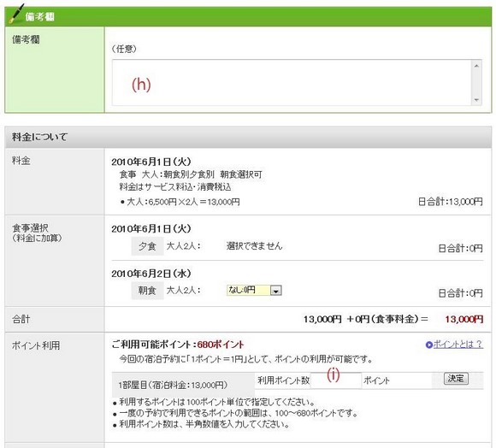This screenshot has width=496, height=448.
Task: Click the remarks textarea scrollbar track
Action: coord(476,83)
